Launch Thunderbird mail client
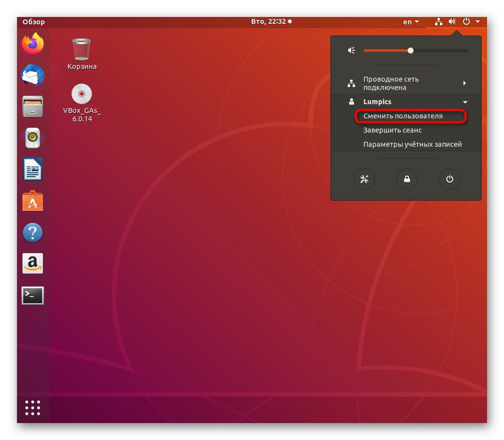This screenshot has width=504, height=440. [32, 75]
